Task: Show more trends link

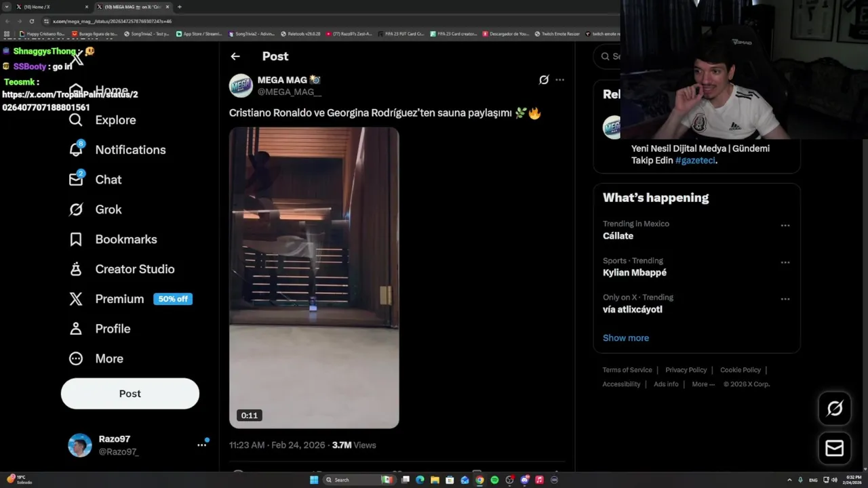Action: pyautogui.click(x=626, y=338)
